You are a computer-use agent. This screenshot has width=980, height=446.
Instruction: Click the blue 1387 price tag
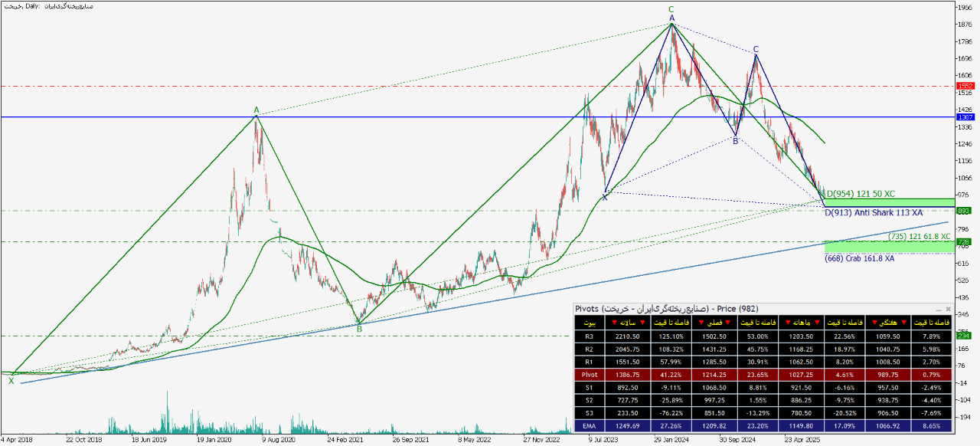(964, 117)
